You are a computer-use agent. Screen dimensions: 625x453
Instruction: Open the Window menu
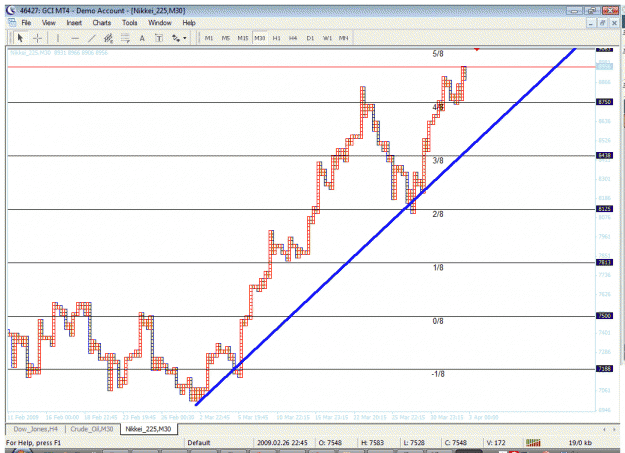(160, 23)
